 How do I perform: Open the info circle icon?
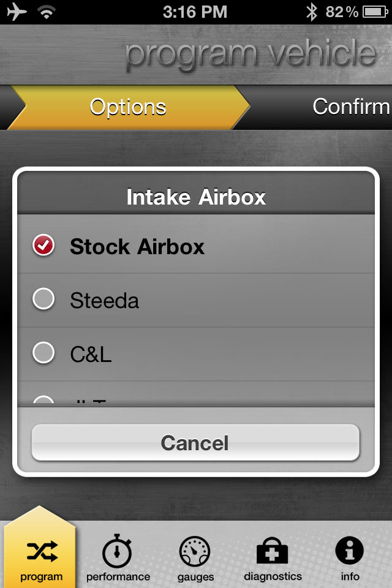[350, 551]
